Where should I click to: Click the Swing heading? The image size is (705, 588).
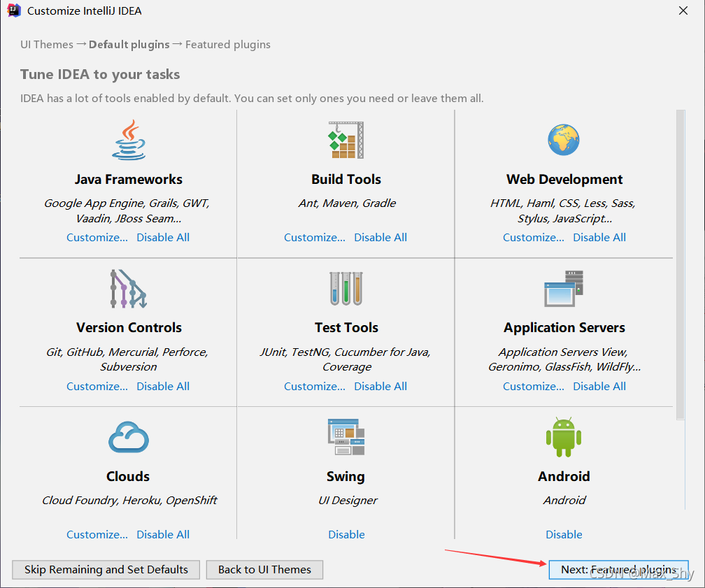pyautogui.click(x=346, y=477)
